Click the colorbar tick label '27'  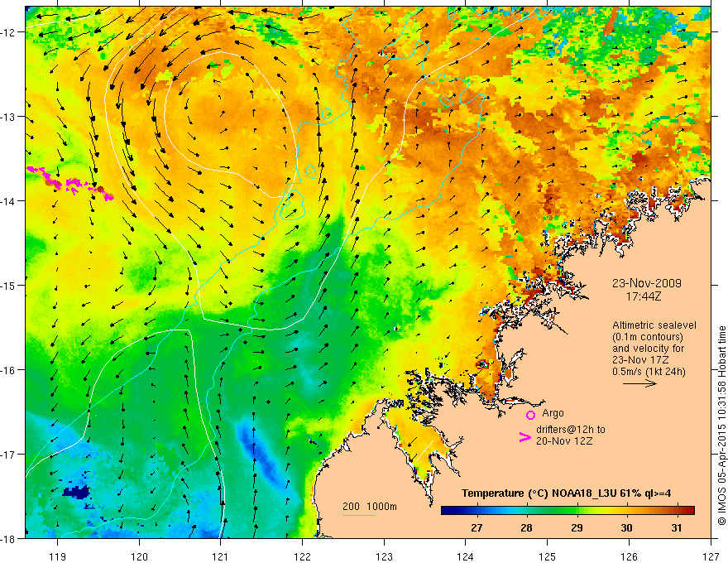477,528
